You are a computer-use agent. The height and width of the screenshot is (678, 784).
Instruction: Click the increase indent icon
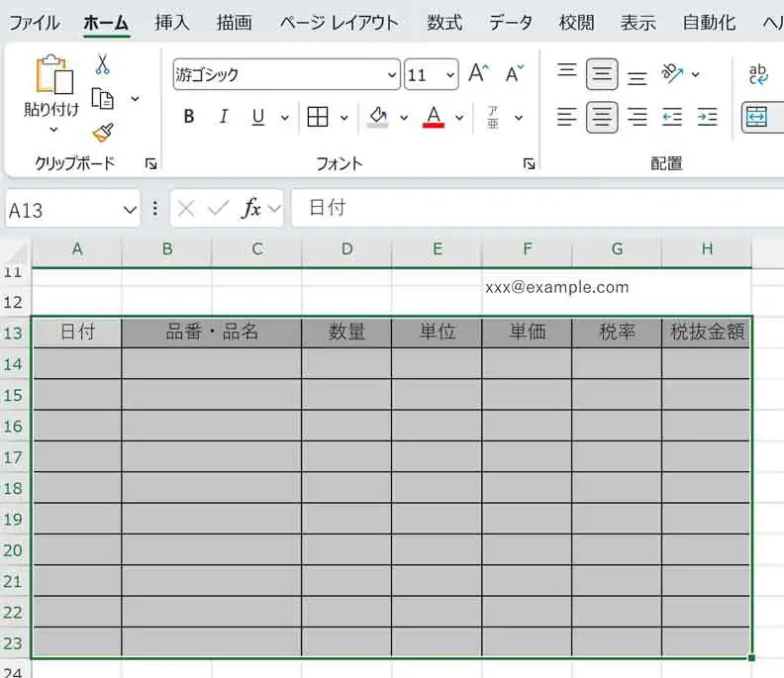coord(707,118)
